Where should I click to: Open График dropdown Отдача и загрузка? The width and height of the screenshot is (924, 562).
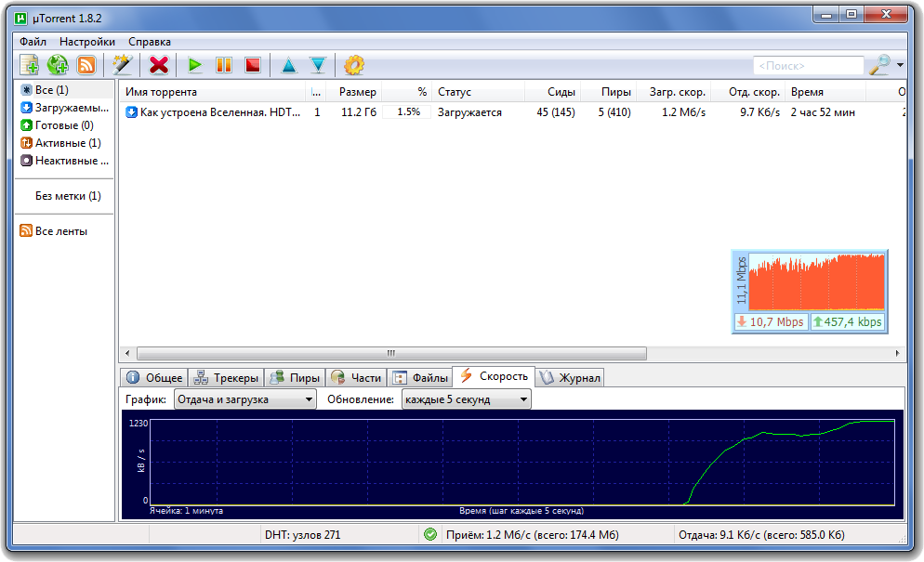coord(245,399)
